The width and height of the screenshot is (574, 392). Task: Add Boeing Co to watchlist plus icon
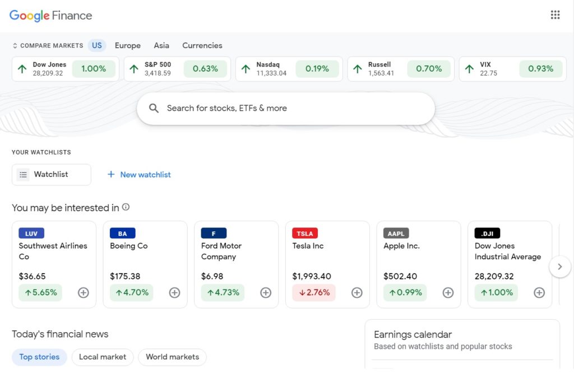click(175, 292)
